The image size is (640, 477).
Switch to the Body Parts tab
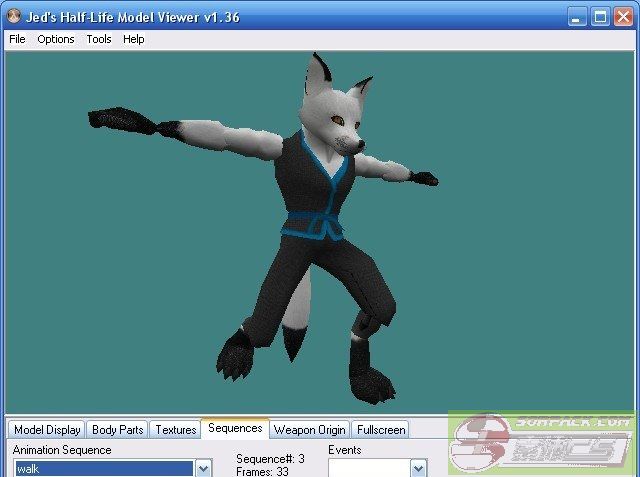coord(118,430)
